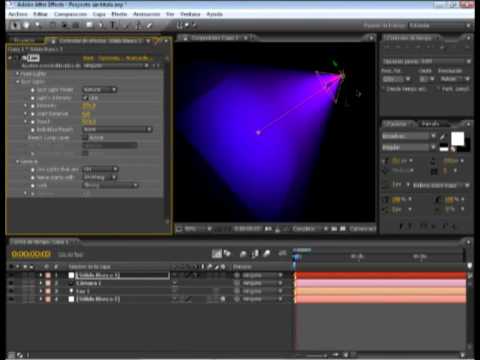Hide layer 4 Sólido Blanco eye icon
This screenshot has width=480, height=360.
tap(11, 299)
